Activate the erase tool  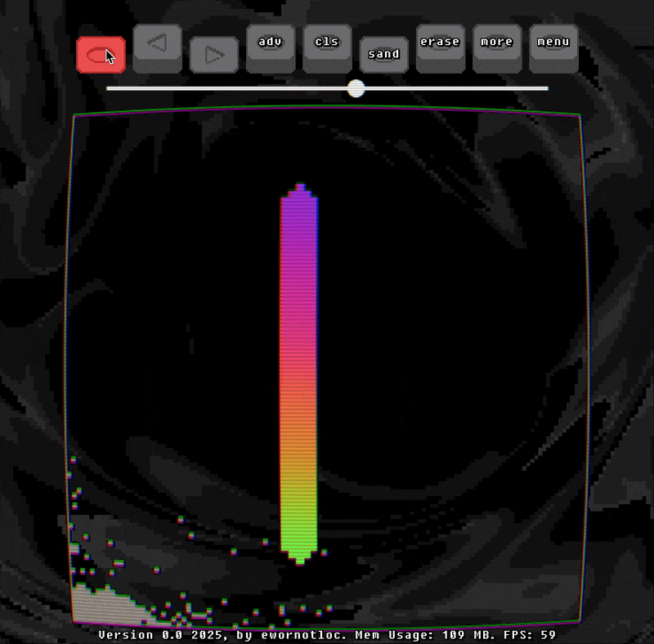click(x=440, y=49)
